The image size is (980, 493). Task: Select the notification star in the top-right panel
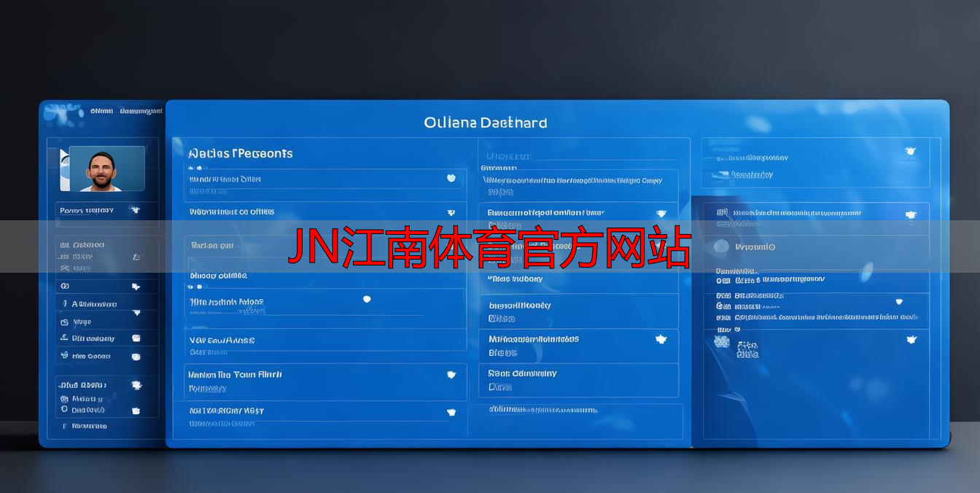coord(909,152)
